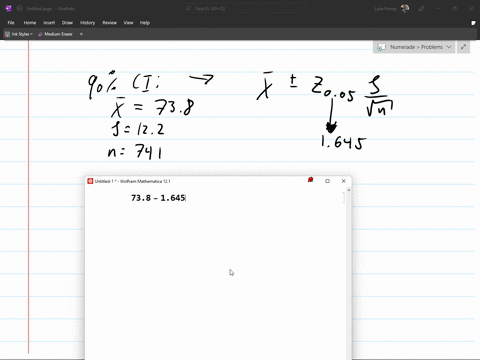Open the File menu in OneNote
This screenshot has width=480, height=360.
(x=11, y=23)
